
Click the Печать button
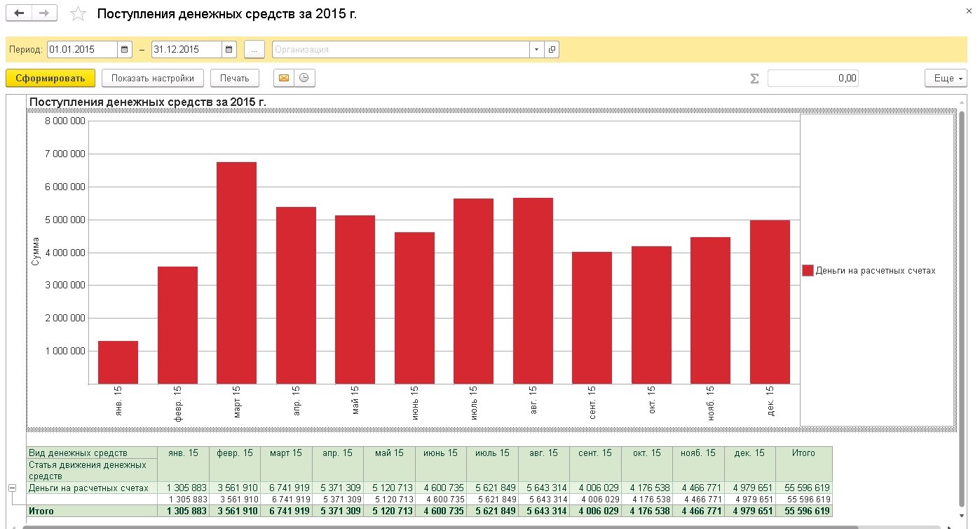(234, 78)
